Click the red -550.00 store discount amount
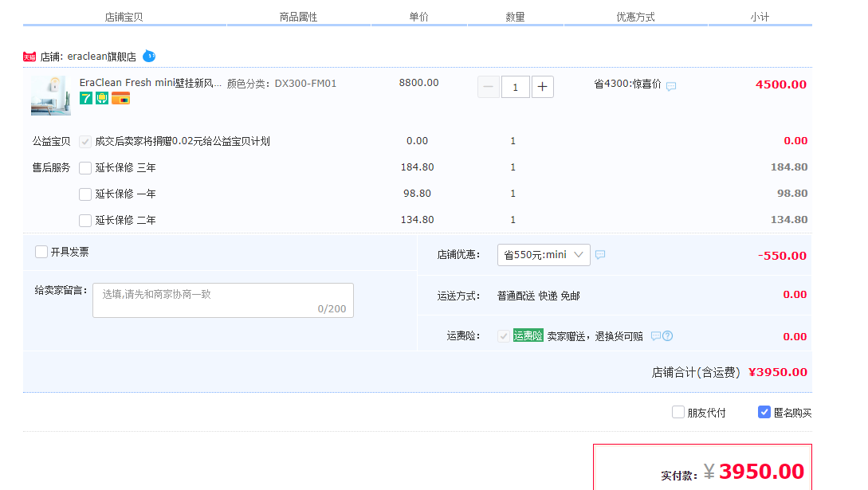The width and height of the screenshot is (868, 490). (x=782, y=256)
